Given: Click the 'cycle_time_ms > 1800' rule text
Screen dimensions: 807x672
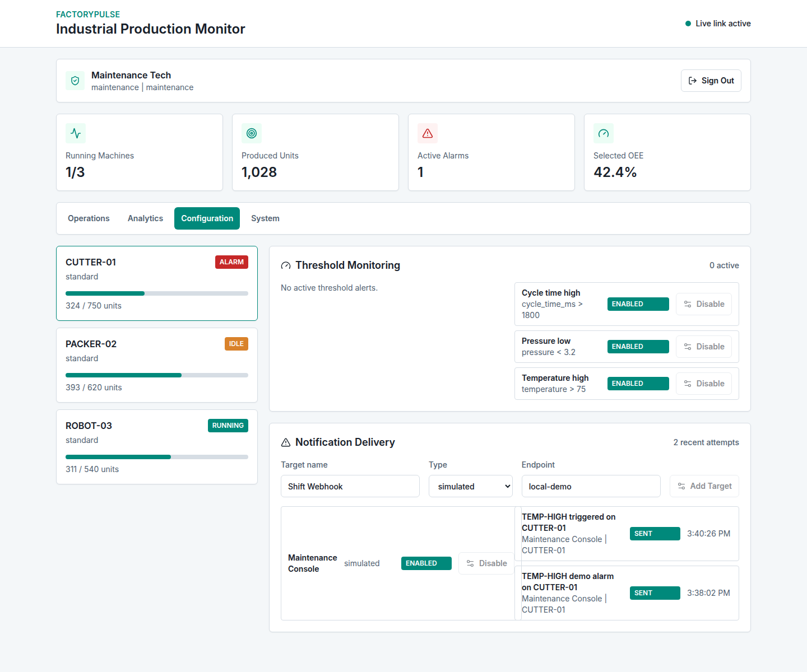Looking at the screenshot, I should (x=552, y=310).
